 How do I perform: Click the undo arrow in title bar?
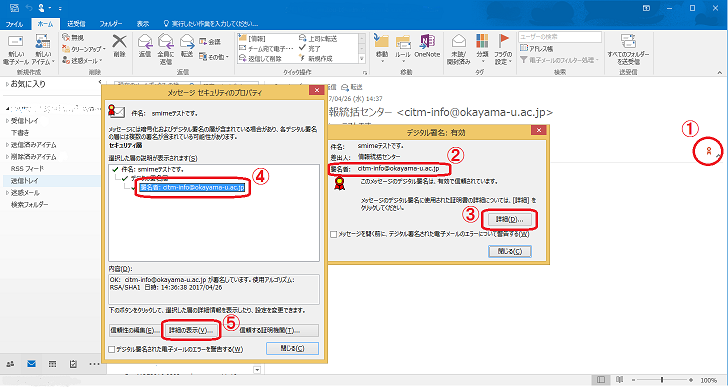[x=29, y=8]
